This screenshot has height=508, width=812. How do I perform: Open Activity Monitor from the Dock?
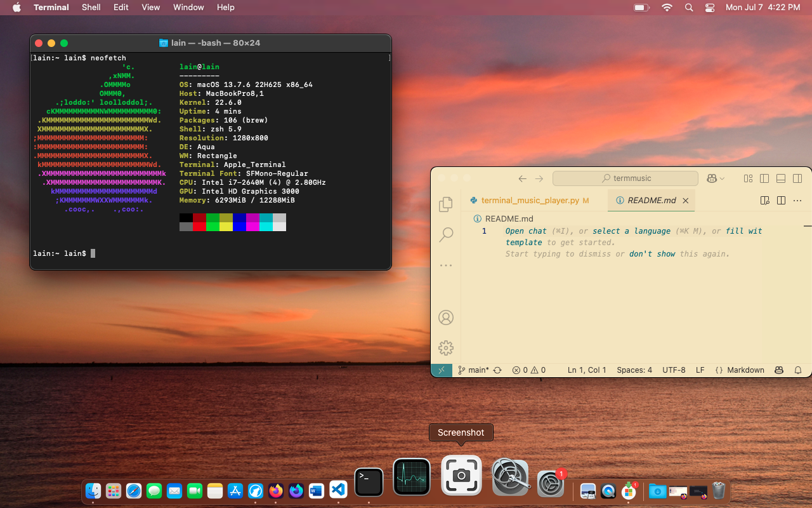(x=412, y=476)
